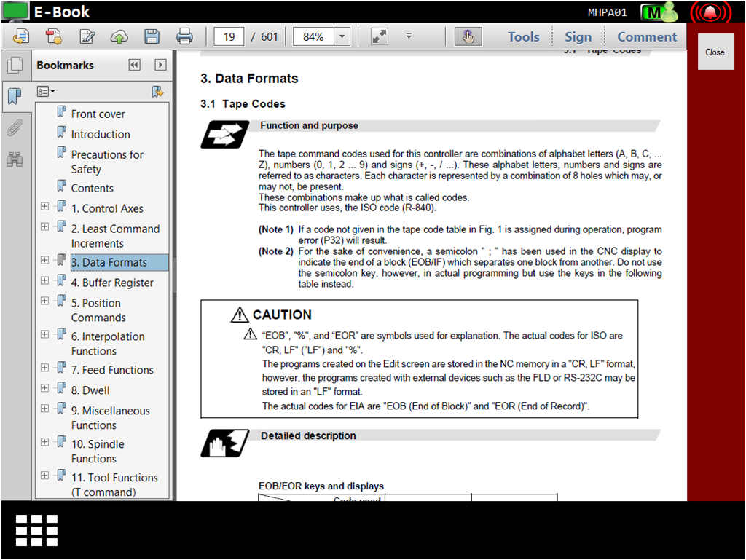
Task: Expand the '1. Control Axes' bookmark node
Action: pos(44,207)
